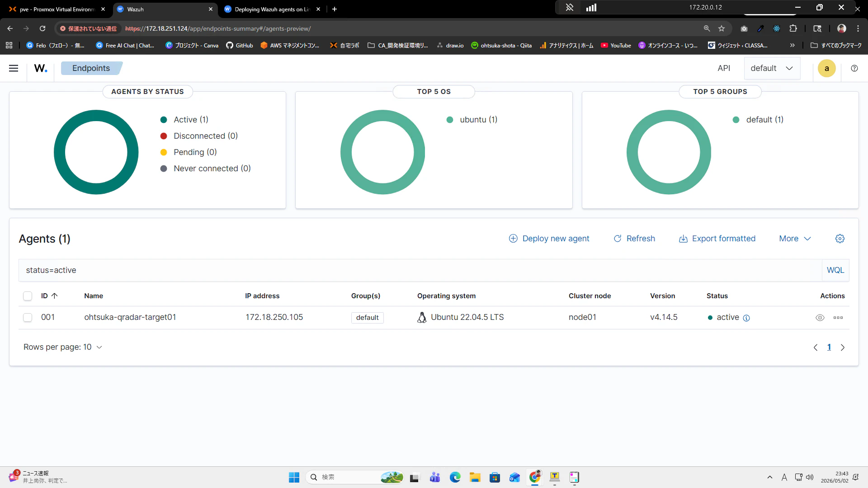Switch to the Wazuh browser tab
The image size is (868, 488).
coord(164,9)
